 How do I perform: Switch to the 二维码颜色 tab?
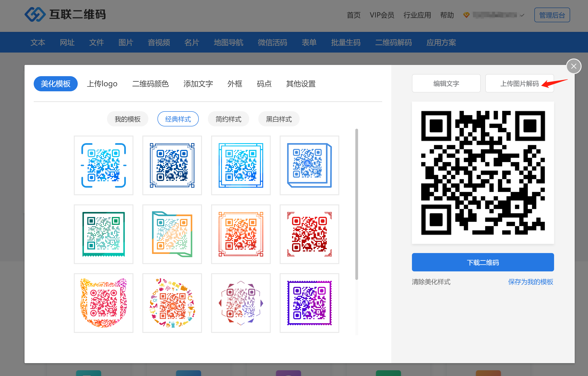pyautogui.click(x=150, y=84)
